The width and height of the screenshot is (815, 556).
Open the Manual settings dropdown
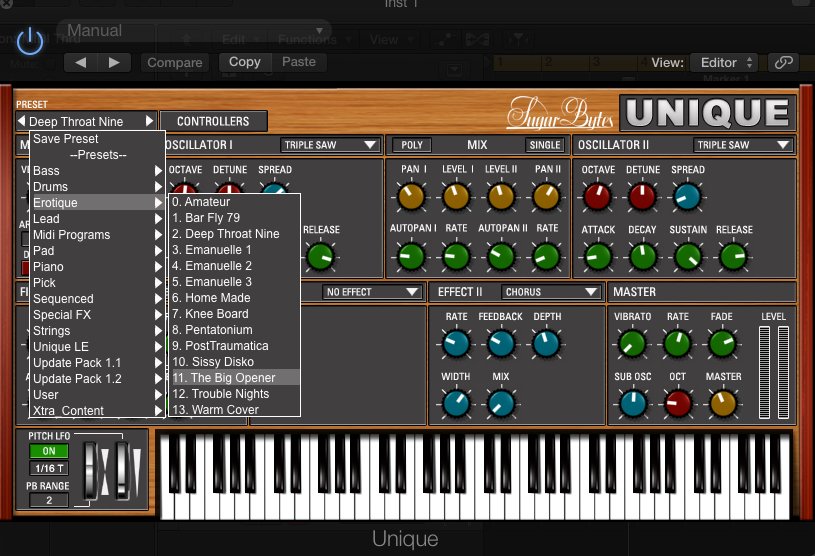pyautogui.click(x=192, y=31)
